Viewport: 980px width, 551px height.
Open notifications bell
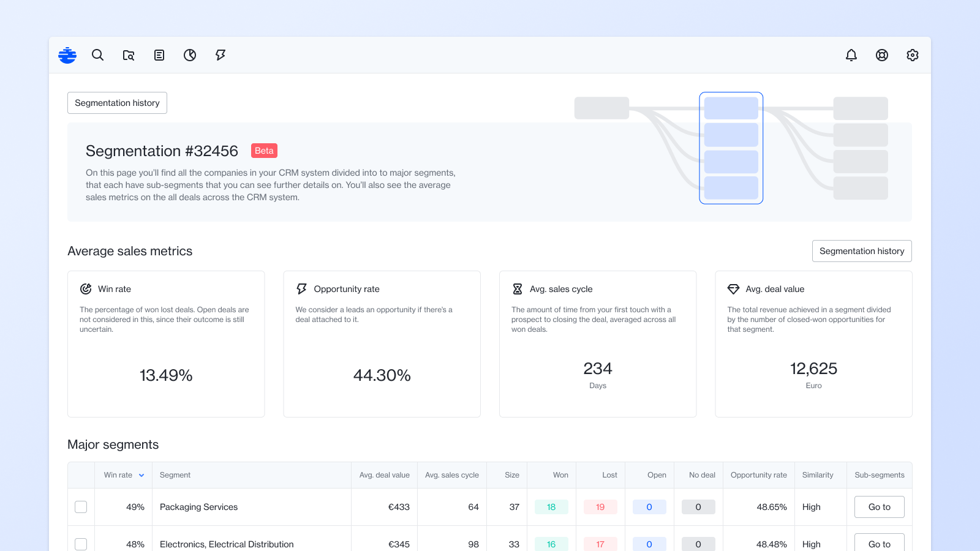(851, 55)
